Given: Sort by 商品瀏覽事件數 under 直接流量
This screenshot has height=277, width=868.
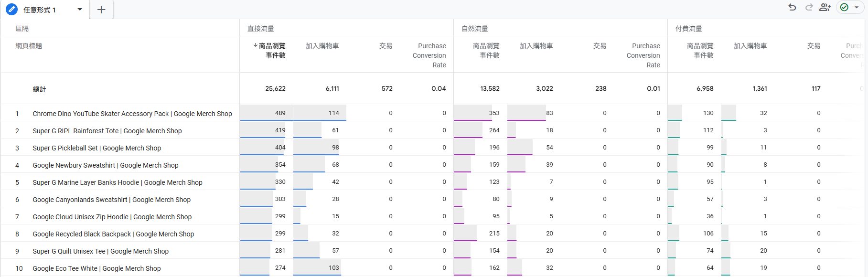Looking at the screenshot, I should coord(269,51).
